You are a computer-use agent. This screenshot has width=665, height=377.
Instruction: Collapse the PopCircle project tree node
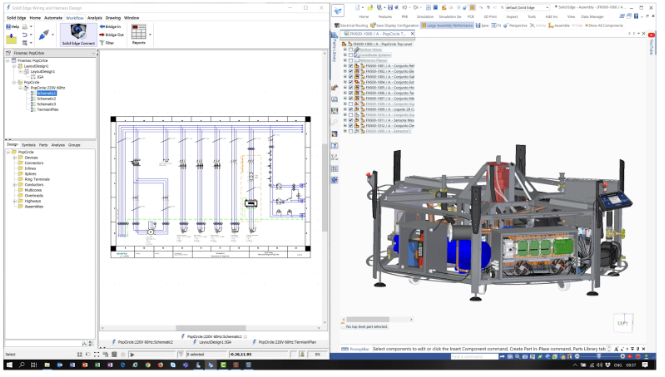coord(14,82)
